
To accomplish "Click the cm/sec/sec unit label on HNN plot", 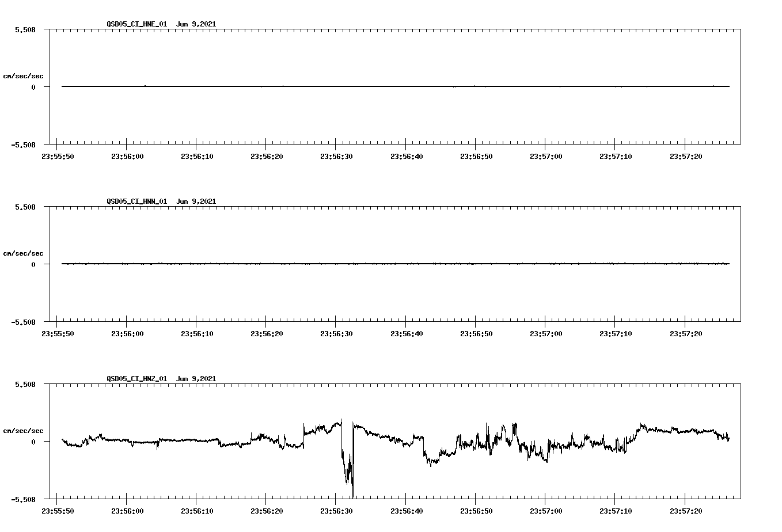I will tap(24, 253).
